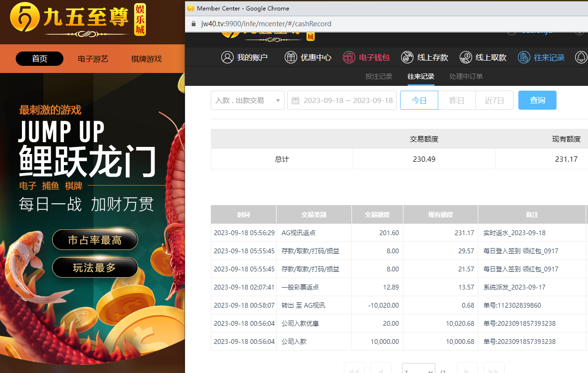The height and width of the screenshot is (373, 588).
Task: Select the 今日 date range
Action: tap(419, 100)
